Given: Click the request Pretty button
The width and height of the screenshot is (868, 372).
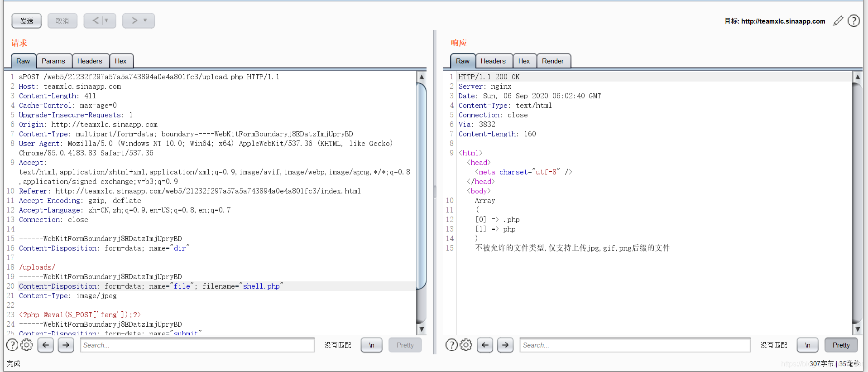Looking at the screenshot, I should tap(405, 345).
